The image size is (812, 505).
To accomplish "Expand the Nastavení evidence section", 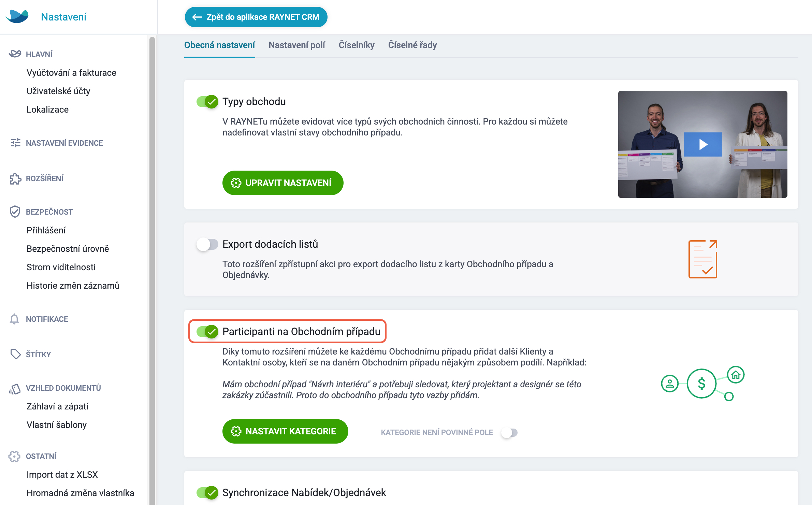I will pos(64,143).
